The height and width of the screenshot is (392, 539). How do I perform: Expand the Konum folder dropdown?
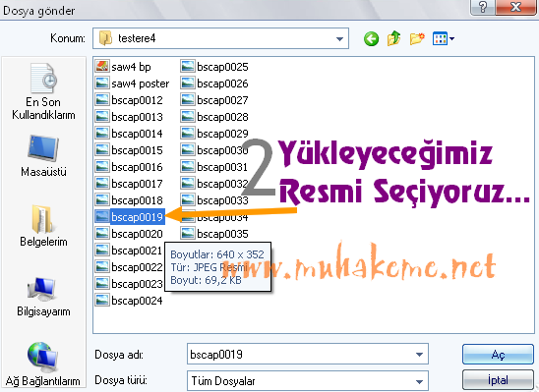pos(339,38)
